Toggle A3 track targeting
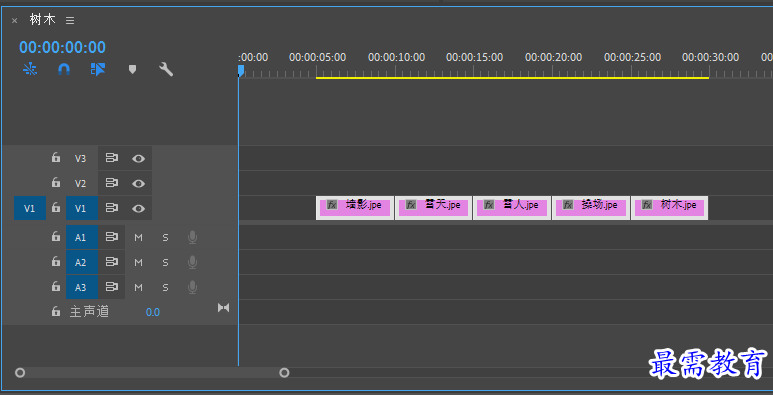773x395 pixels. [x=82, y=287]
